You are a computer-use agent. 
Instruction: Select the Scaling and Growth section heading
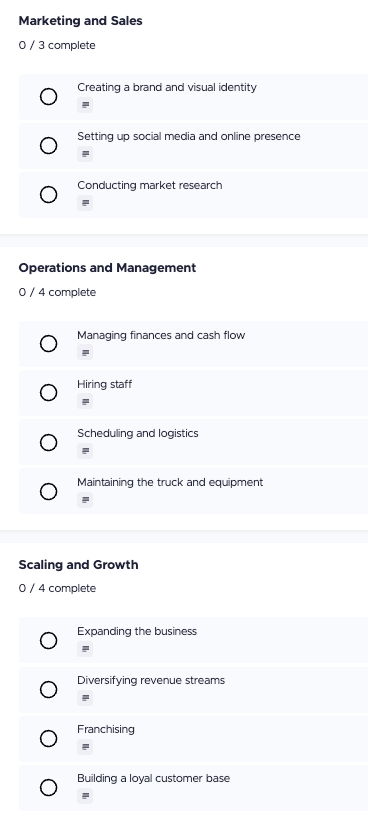pos(78,564)
